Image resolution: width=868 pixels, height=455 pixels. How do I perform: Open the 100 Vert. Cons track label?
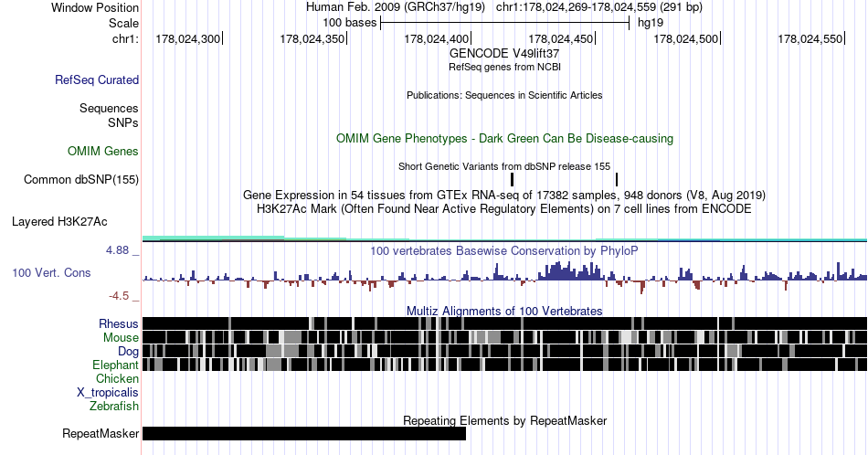point(51,272)
